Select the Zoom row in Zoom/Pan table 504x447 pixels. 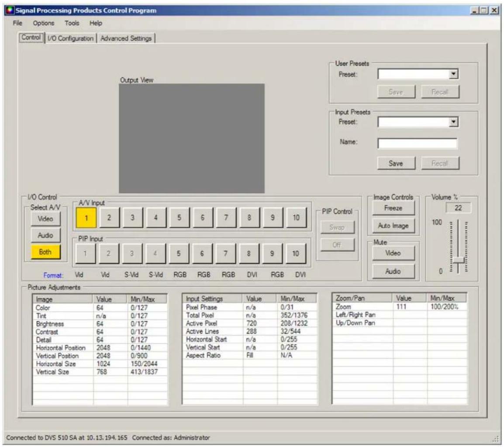[400, 307]
